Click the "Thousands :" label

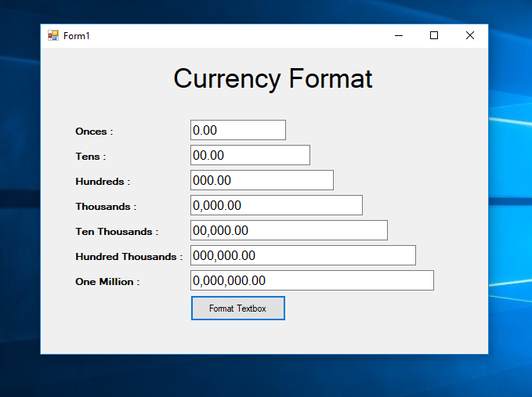(106, 207)
